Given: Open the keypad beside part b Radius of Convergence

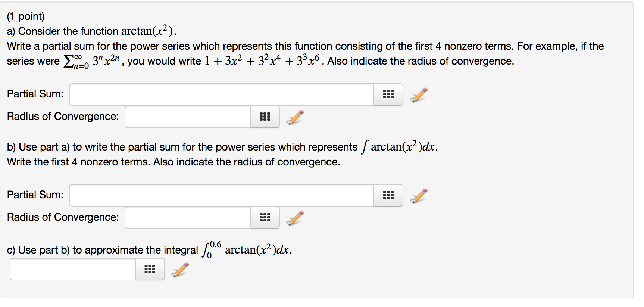Looking at the screenshot, I should [x=265, y=218].
